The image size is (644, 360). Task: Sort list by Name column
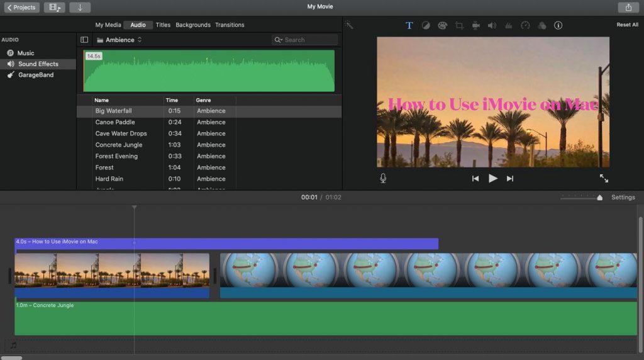101,100
